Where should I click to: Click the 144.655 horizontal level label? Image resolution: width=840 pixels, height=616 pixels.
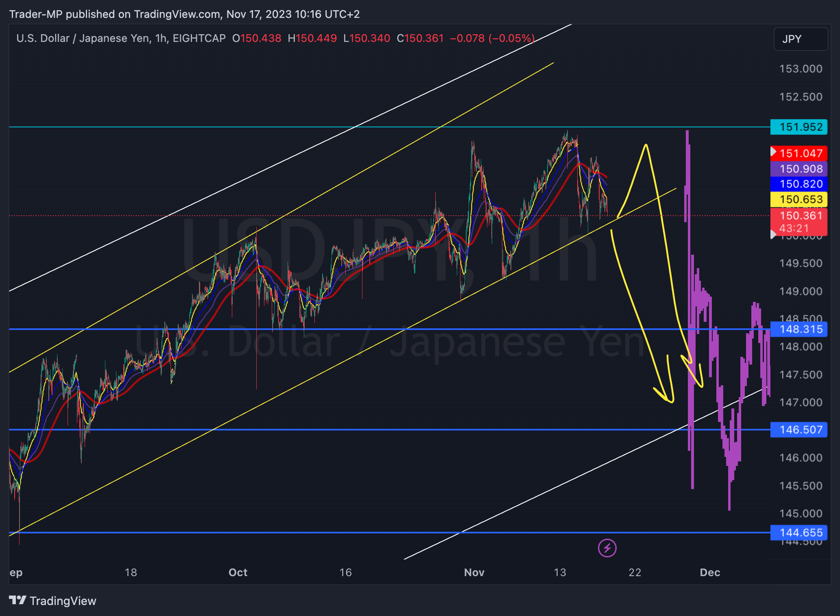799,533
